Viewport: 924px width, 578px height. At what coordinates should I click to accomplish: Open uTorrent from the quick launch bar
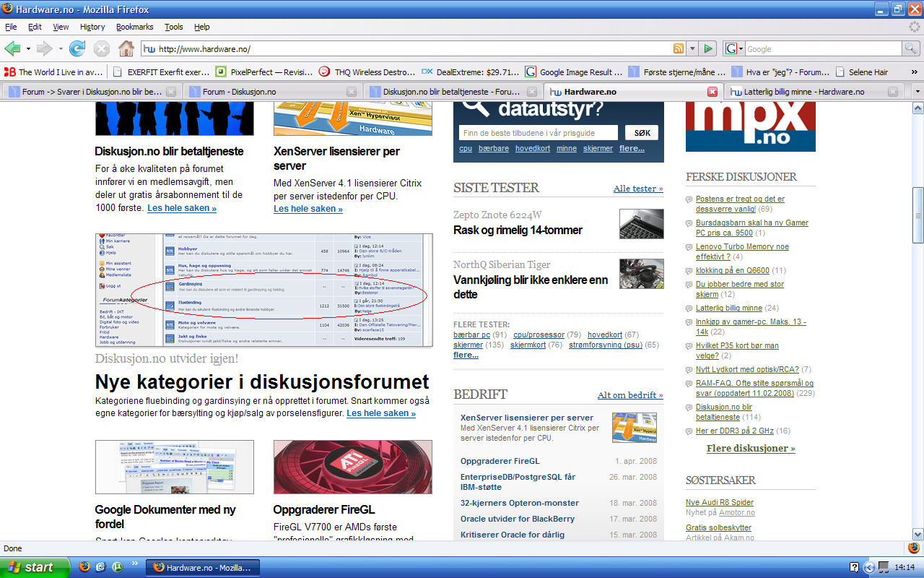(116, 567)
